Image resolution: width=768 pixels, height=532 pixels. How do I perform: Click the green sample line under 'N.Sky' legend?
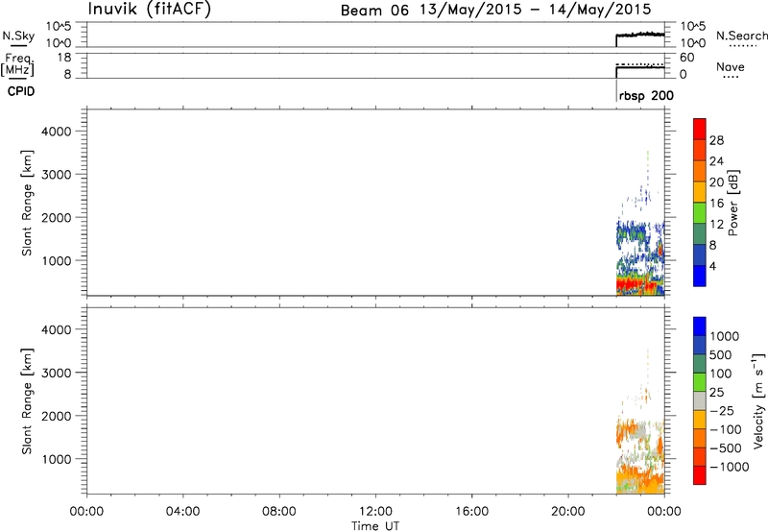18,46
